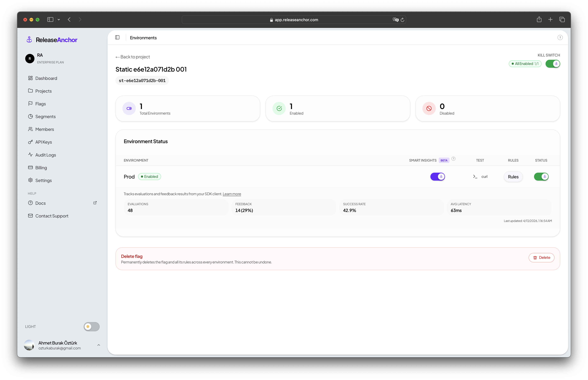This screenshot has width=588, height=380.
Task: Click the translate icon in address bar
Action: pyautogui.click(x=395, y=20)
